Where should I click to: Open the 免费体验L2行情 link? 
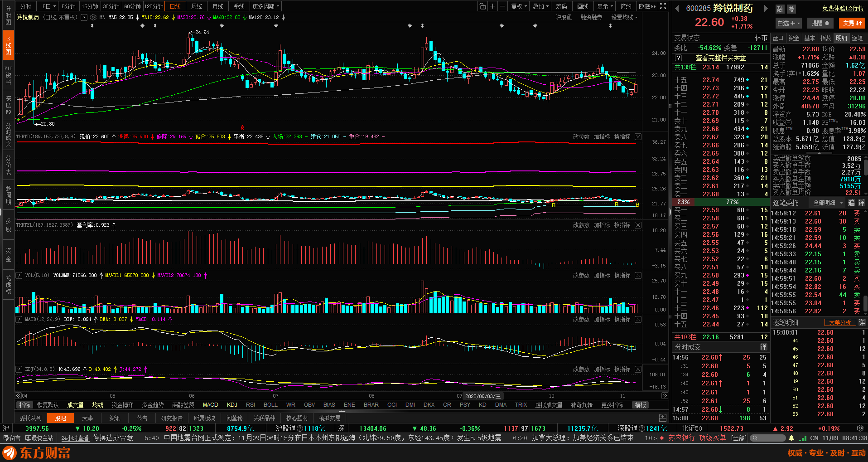[x=843, y=8]
